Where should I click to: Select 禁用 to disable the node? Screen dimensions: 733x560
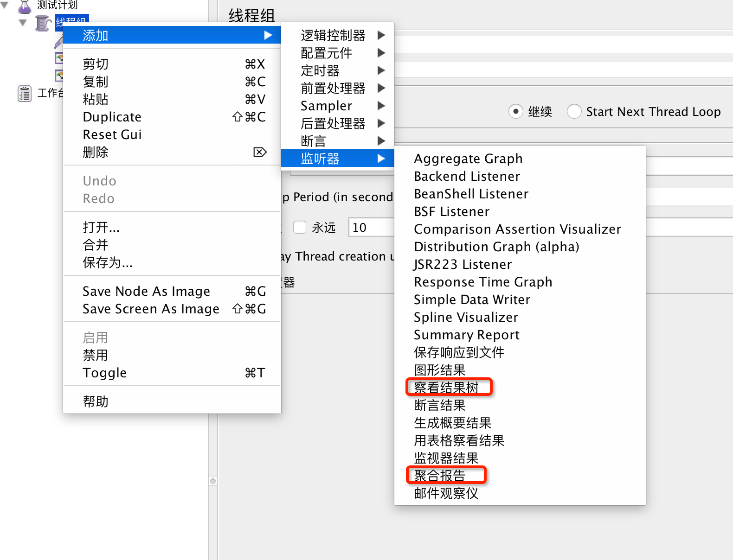pos(95,355)
